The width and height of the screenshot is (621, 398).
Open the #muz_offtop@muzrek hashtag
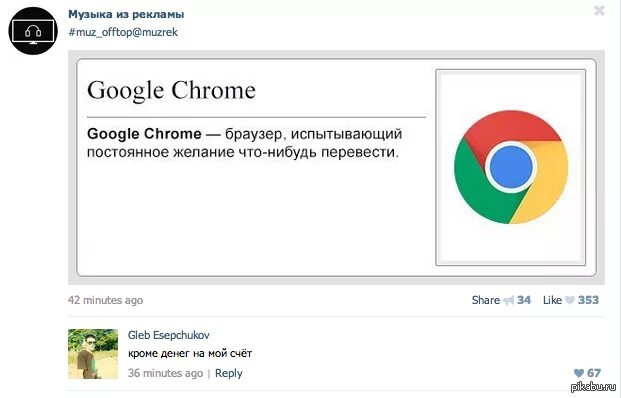(x=123, y=32)
